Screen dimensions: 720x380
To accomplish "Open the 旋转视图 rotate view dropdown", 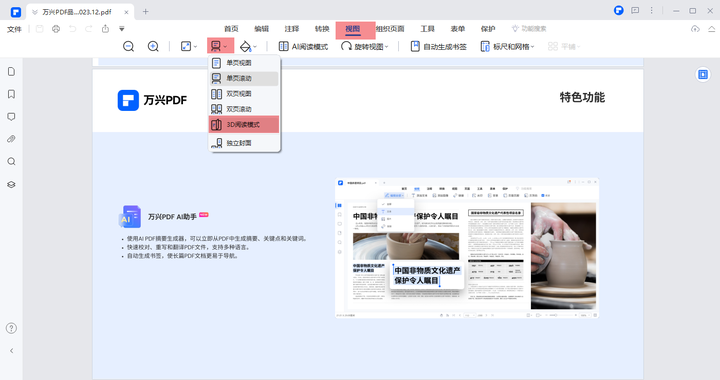I will 365,46.
